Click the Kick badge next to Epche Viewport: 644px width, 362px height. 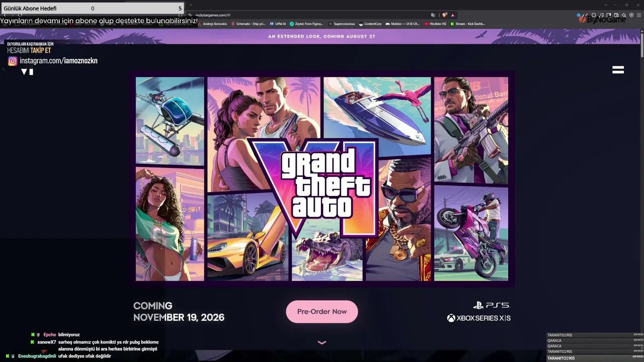[33, 335]
